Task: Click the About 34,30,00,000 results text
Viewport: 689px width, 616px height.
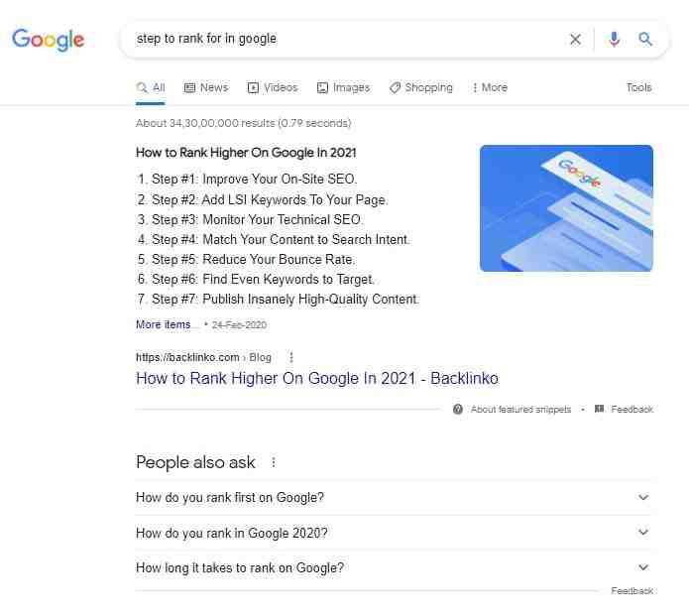Action: tap(244, 123)
